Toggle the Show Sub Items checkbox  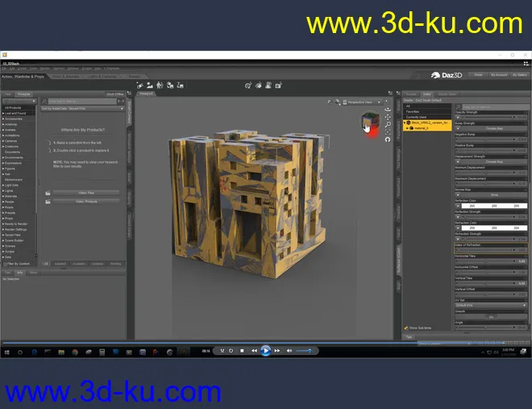pyautogui.click(x=406, y=328)
